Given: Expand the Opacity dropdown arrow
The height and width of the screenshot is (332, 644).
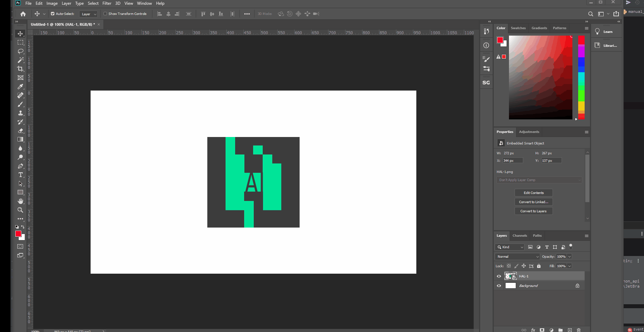Looking at the screenshot, I should click(x=570, y=256).
